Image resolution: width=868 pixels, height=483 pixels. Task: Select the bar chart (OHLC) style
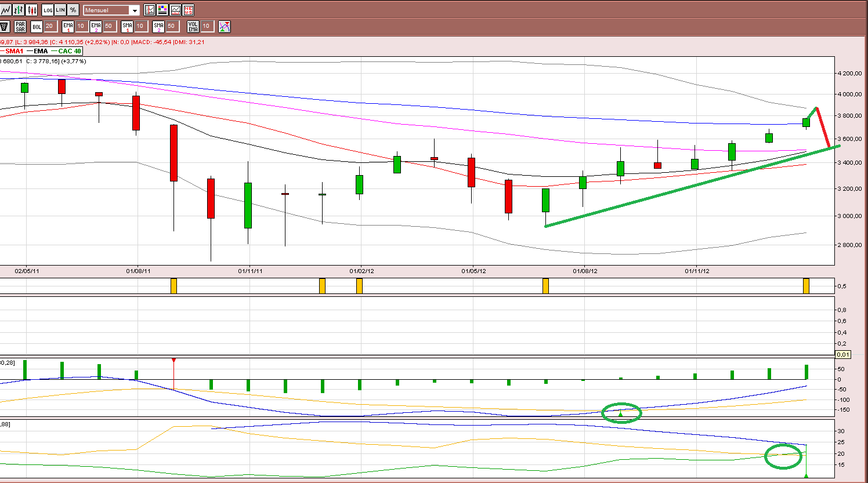click(x=19, y=10)
